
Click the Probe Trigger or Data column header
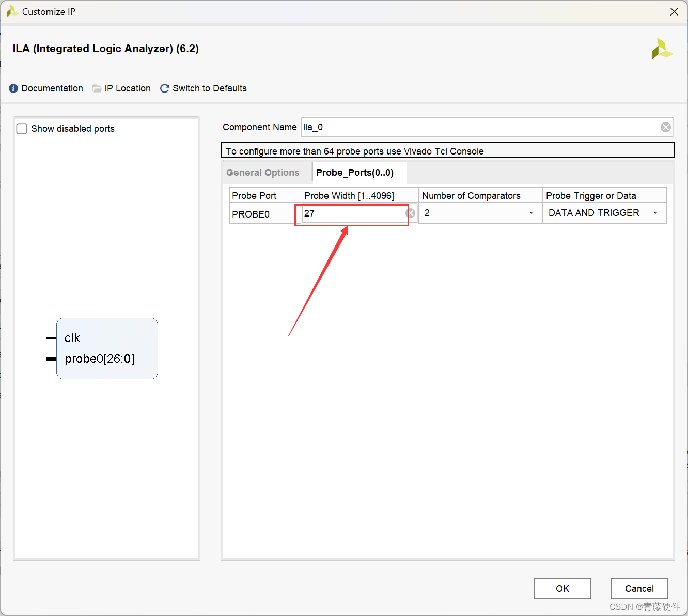tap(604, 195)
